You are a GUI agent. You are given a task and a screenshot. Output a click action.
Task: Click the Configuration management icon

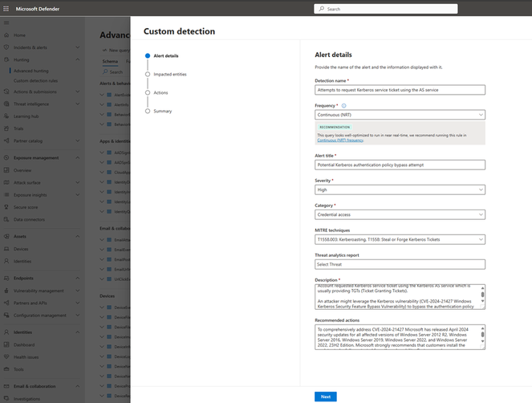(6, 315)
